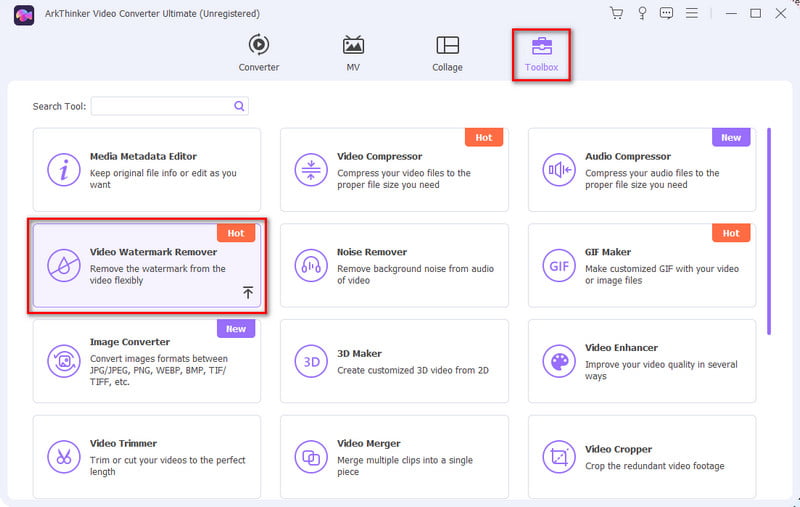Open 3D Maker title text
Screen dimensions: 800x507
pos(359,353)
